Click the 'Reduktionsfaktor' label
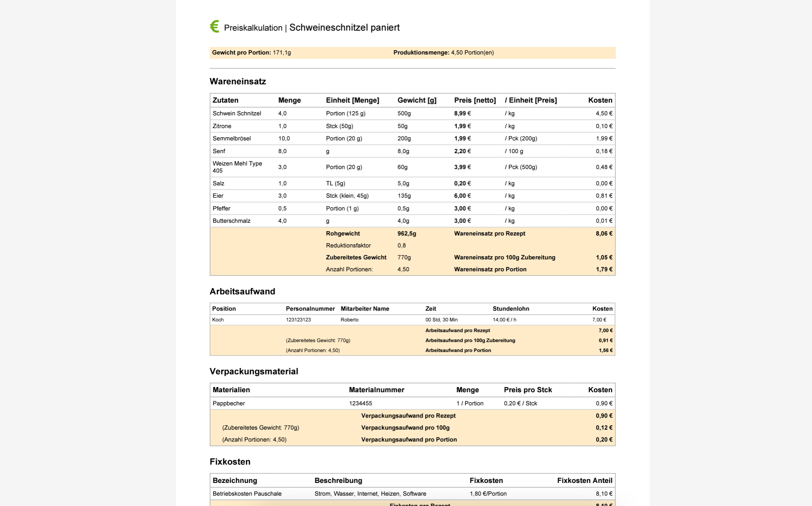Screen dimensions: 812x506 348,245
